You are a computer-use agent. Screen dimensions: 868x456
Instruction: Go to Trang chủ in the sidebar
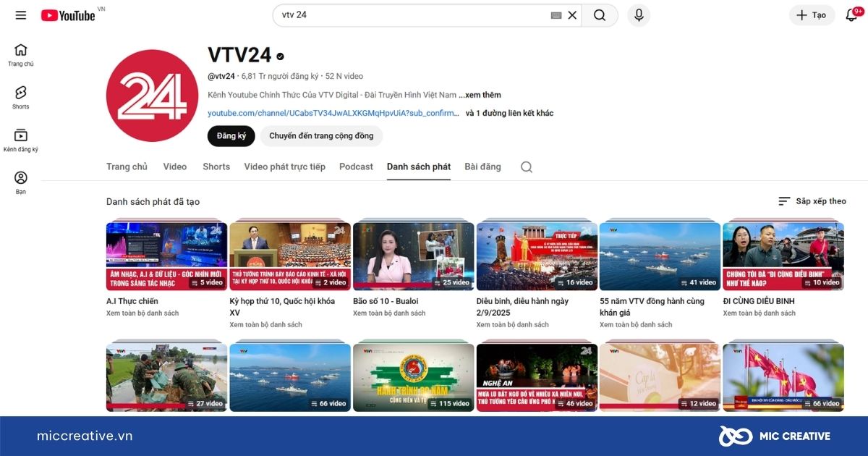21,55
